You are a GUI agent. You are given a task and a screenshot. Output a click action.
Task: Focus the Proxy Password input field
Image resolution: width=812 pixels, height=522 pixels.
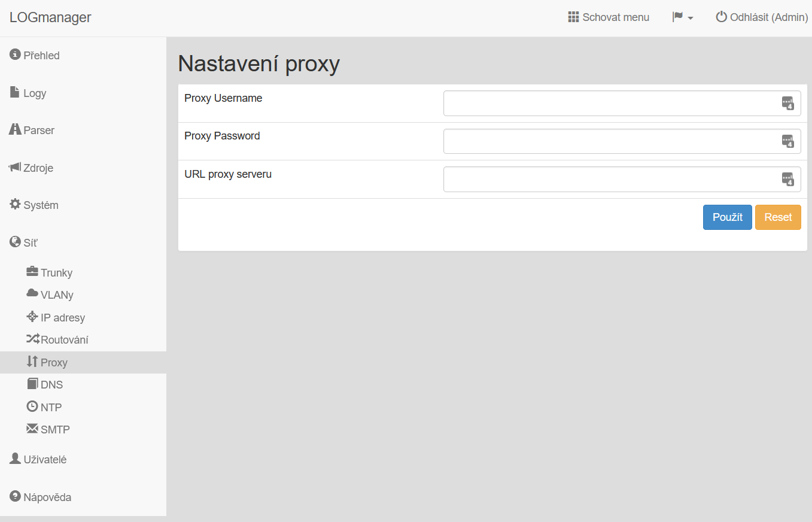[622, 141]
